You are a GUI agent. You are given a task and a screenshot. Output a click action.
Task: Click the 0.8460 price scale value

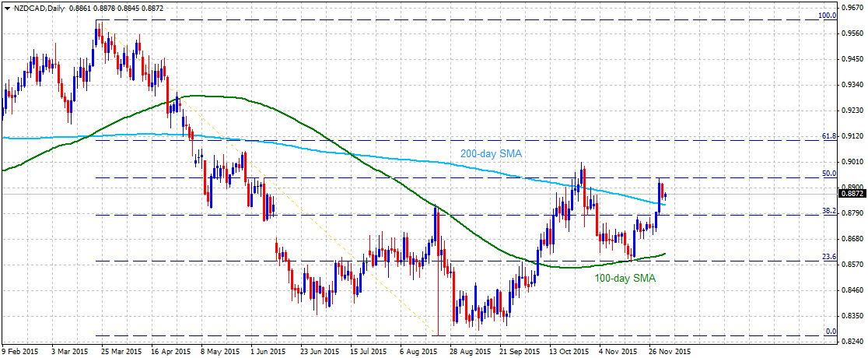pyautogui.click(x=852, y=290)
